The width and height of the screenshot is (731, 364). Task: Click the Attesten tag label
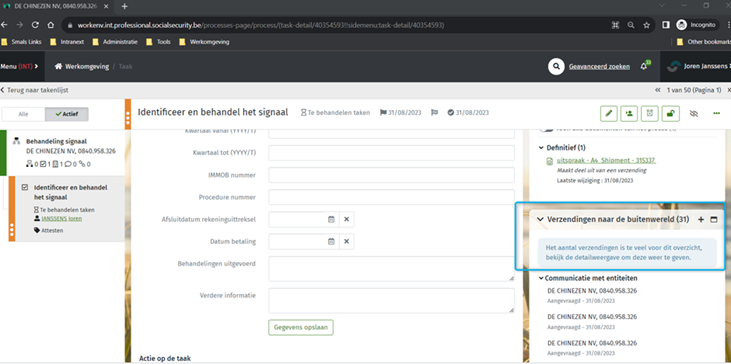(52, 230)
